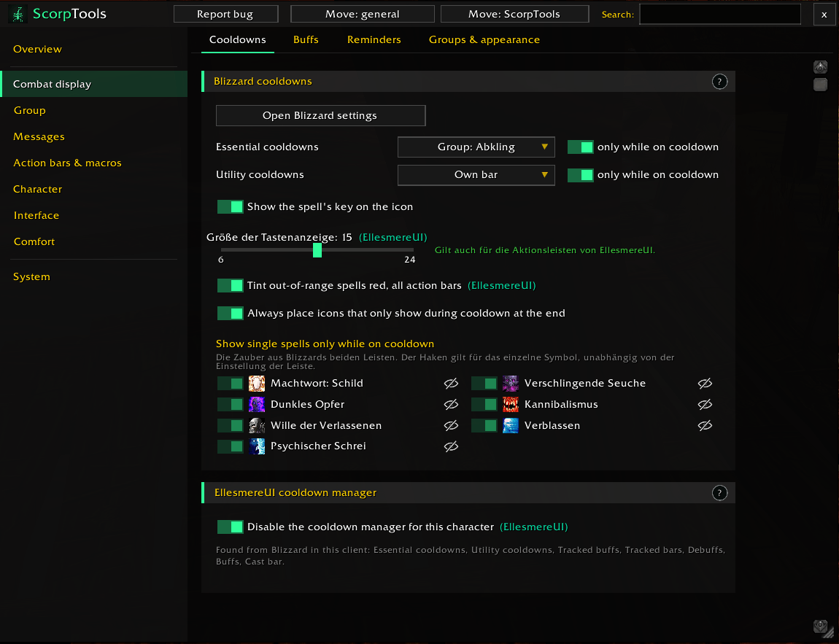839x644 pixels.
Task: Click the Kannibalismus spell icon
Action: [511, 404]
